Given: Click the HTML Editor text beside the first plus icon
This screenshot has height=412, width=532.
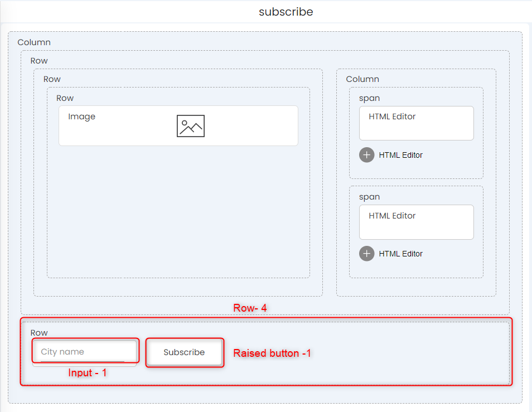Looking at the screenshot, I should click(400, 155).
